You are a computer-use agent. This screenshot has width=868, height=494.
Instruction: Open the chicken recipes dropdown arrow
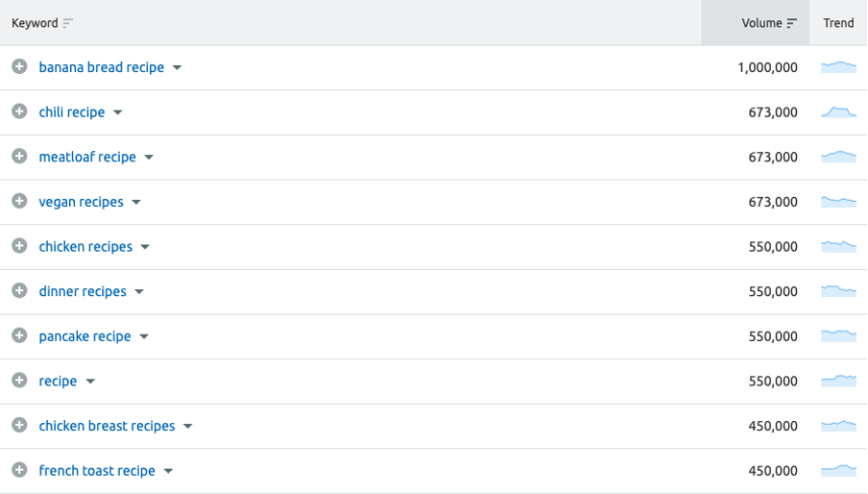145,247
